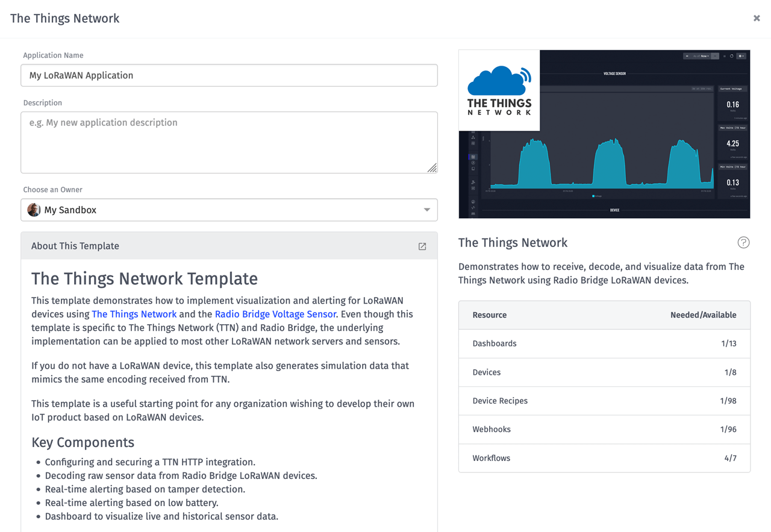This screenshot has height=532, width=771.
Task: Click the tamper detection bullet item
Action: tap(145, 489)
